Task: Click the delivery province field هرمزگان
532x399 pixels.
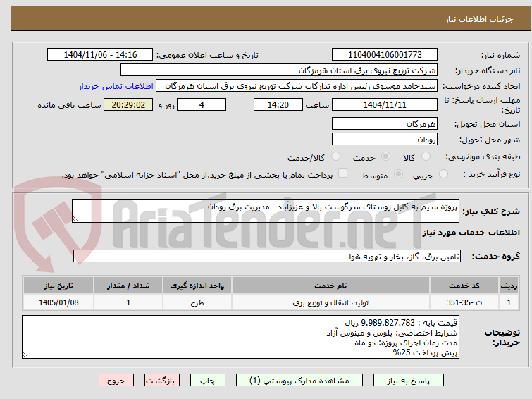Action: [385, 123]
